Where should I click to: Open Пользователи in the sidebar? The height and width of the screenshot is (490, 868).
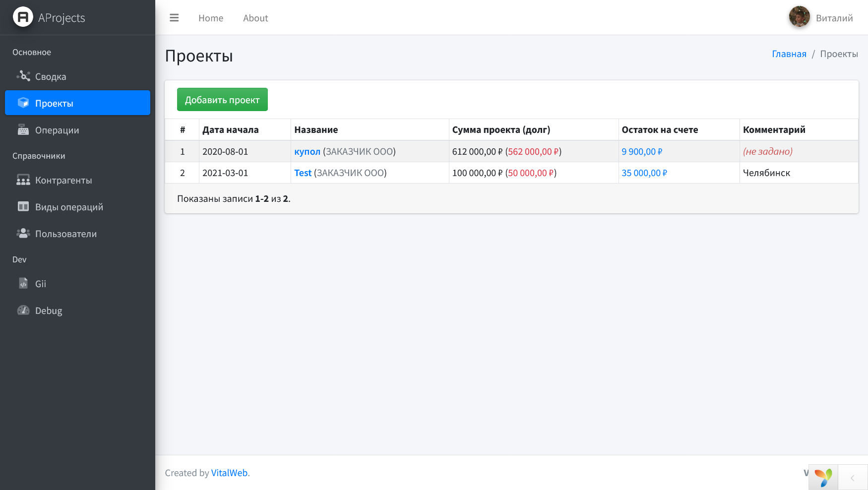point(77,234)
